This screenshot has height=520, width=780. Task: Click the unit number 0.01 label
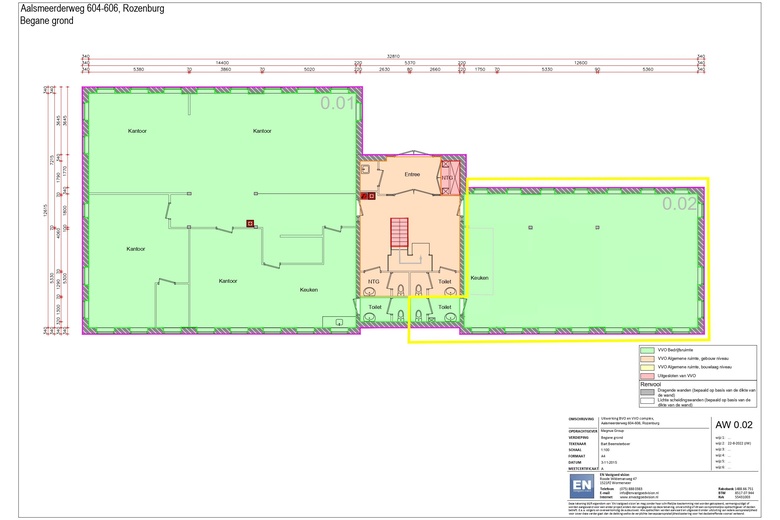(337, 102)
